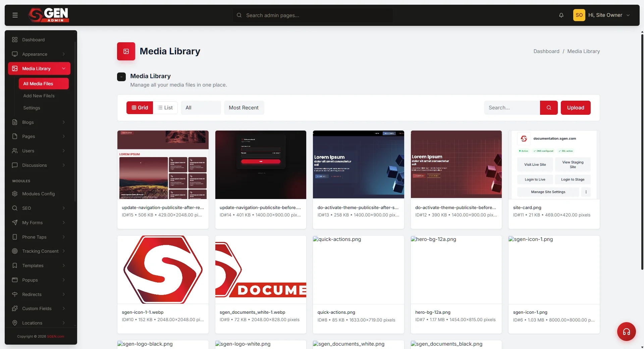
Task: Open the All file type filter
Action: tap(201, 108)
